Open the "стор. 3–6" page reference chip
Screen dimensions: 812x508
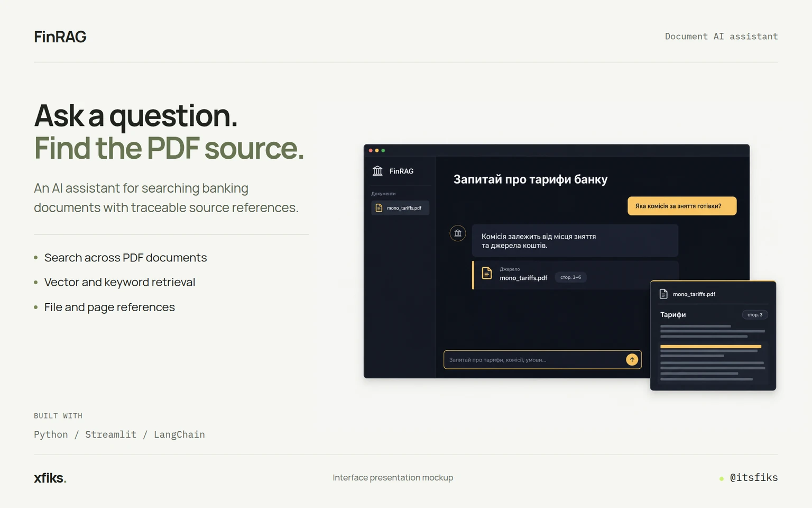[570, 277]
